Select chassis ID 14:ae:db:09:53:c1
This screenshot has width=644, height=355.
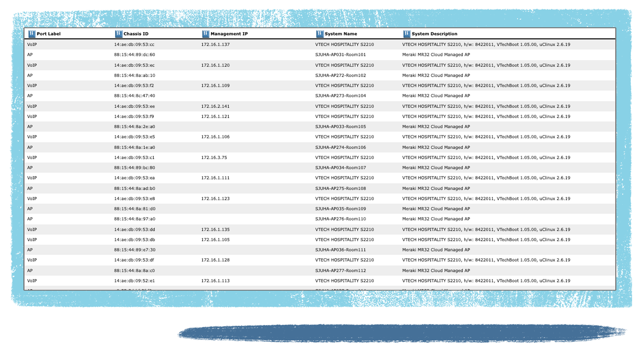pos(134,158)
